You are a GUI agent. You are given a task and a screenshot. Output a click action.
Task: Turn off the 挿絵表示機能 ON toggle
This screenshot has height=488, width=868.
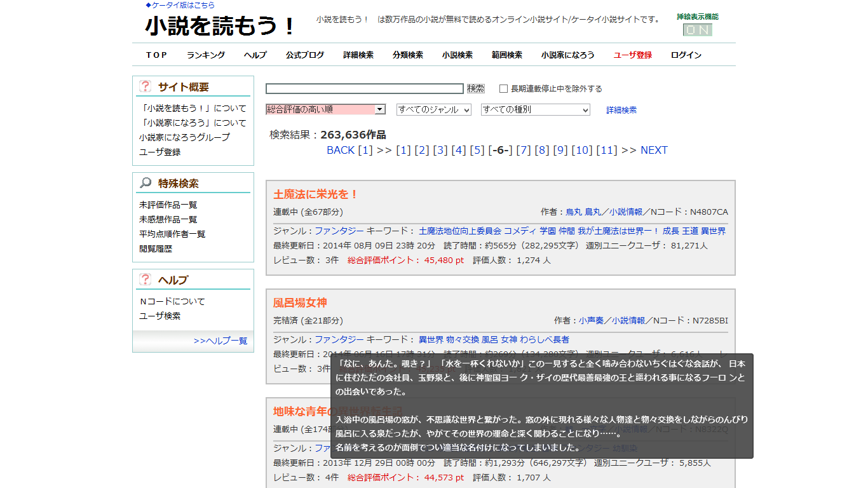point(697,29)
